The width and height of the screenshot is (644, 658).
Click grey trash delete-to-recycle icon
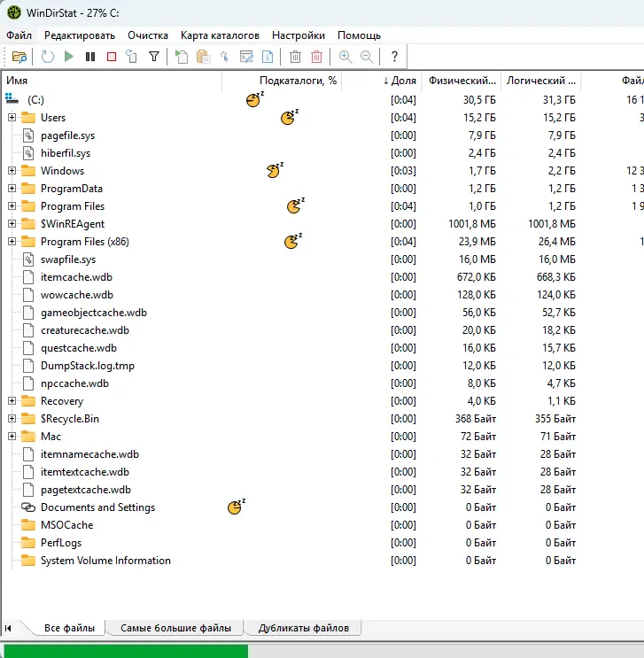pyautogui.click(x=295, y=56)
